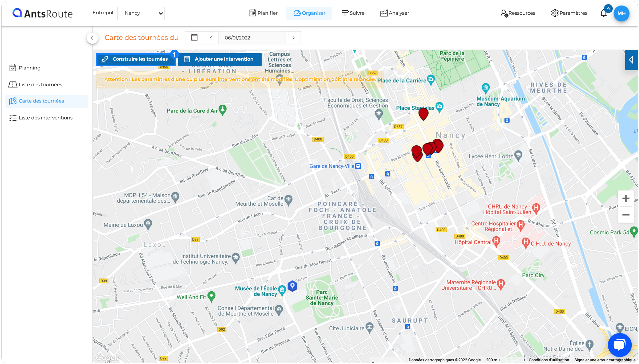Click the Institut Universitaire de Technologie marker
639x364 pixels.
pyautogui.click(x=236, y=258)
